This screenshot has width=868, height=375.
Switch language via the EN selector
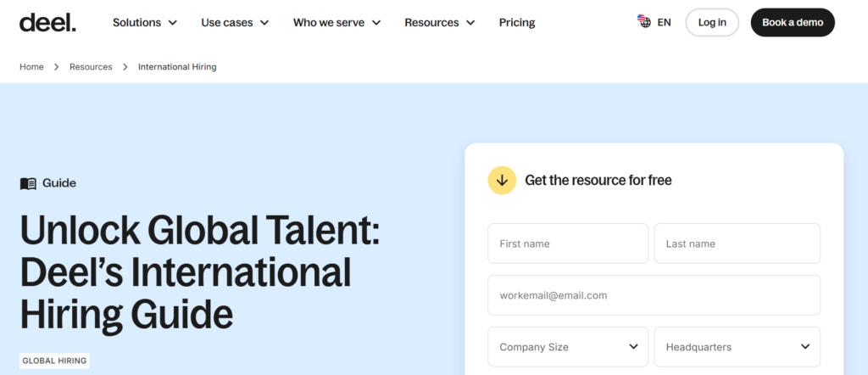(x=664, y=23)
